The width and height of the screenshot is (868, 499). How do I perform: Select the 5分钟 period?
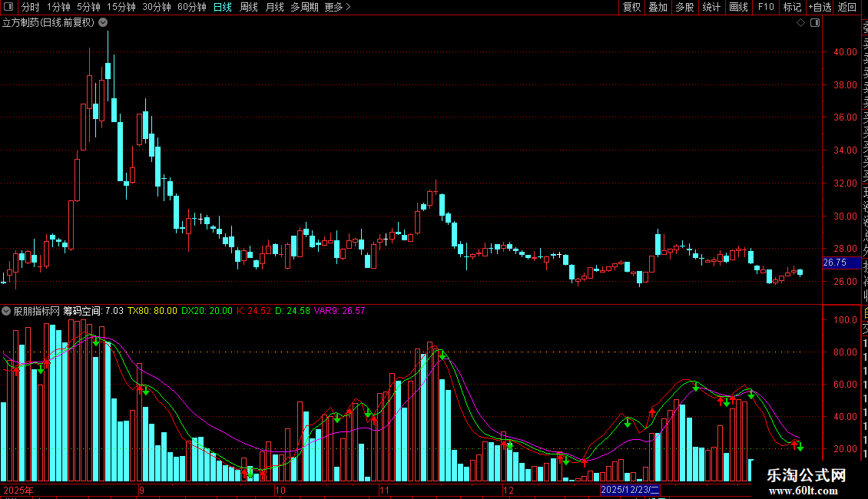(x=88, y=7)
